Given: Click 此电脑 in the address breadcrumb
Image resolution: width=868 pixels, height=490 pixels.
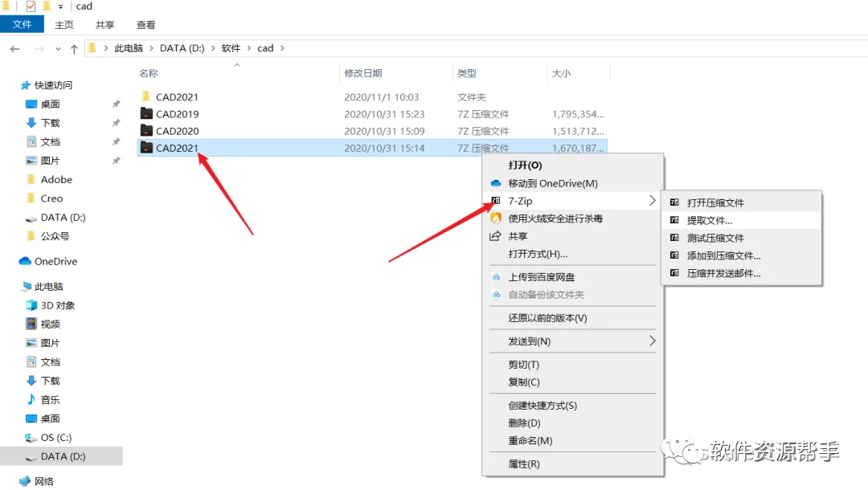Looking at the screenshot, I should click(129, 48).
